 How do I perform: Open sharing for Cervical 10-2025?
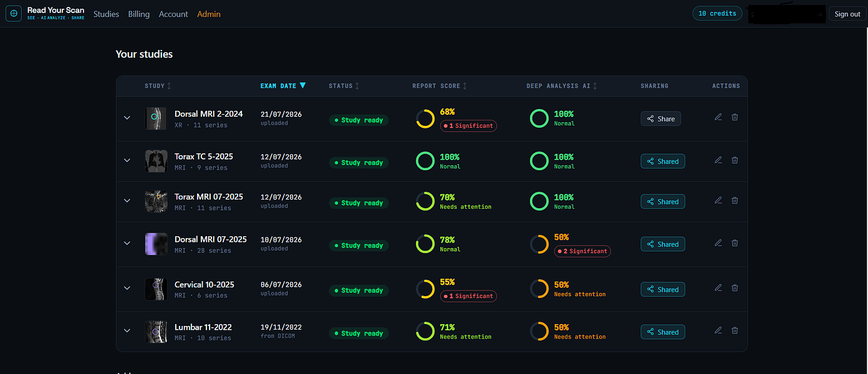point(663,289)
